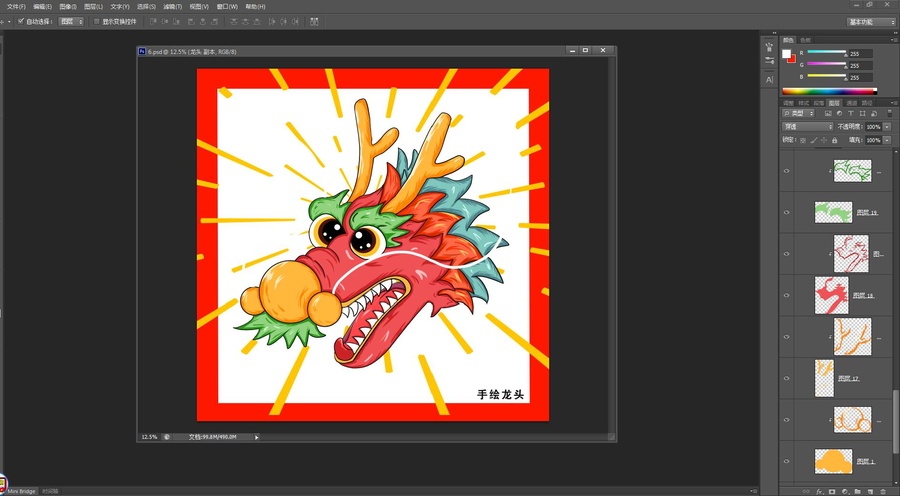Click the distribute vertical centers icon

tap(245, 22)
